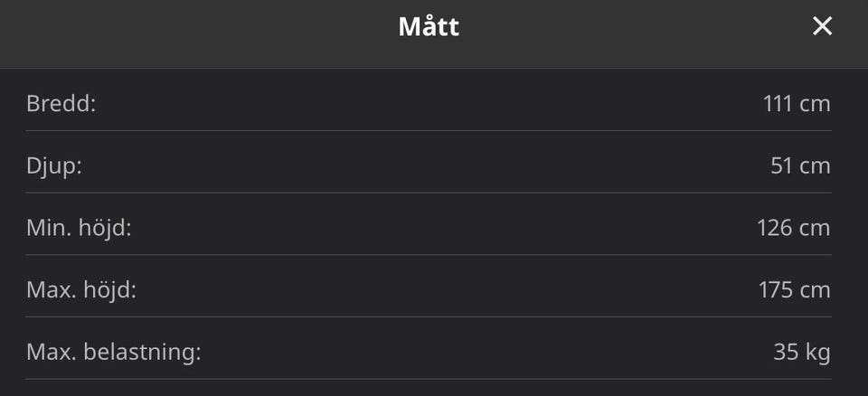Click the divider line below the Bredd row
The width and height of the screenshot is (868, 396).
[429, 131]
